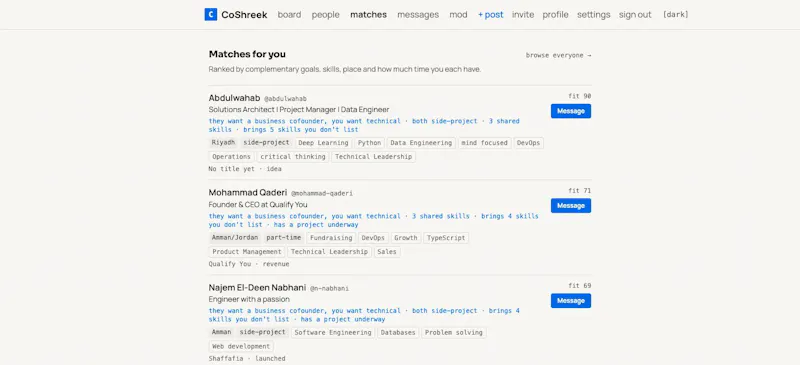Click sign out
800x365 pixels.
click(635, 15)
